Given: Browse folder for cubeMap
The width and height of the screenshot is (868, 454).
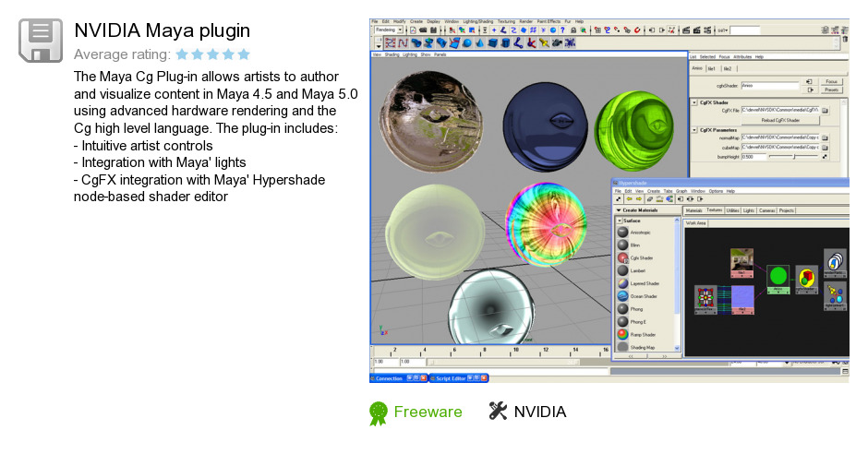Looking at the screenshot, I should point(825,148).
